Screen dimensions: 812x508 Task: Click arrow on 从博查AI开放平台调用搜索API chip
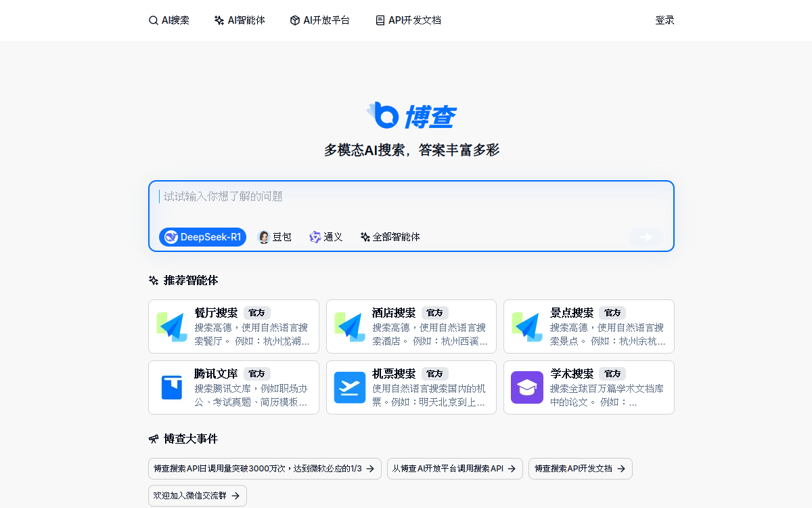(512, 469)
